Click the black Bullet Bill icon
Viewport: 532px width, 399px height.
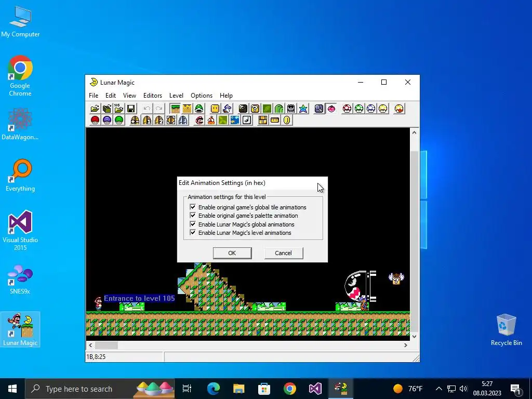pyautogui.click(x=243, y=109)
